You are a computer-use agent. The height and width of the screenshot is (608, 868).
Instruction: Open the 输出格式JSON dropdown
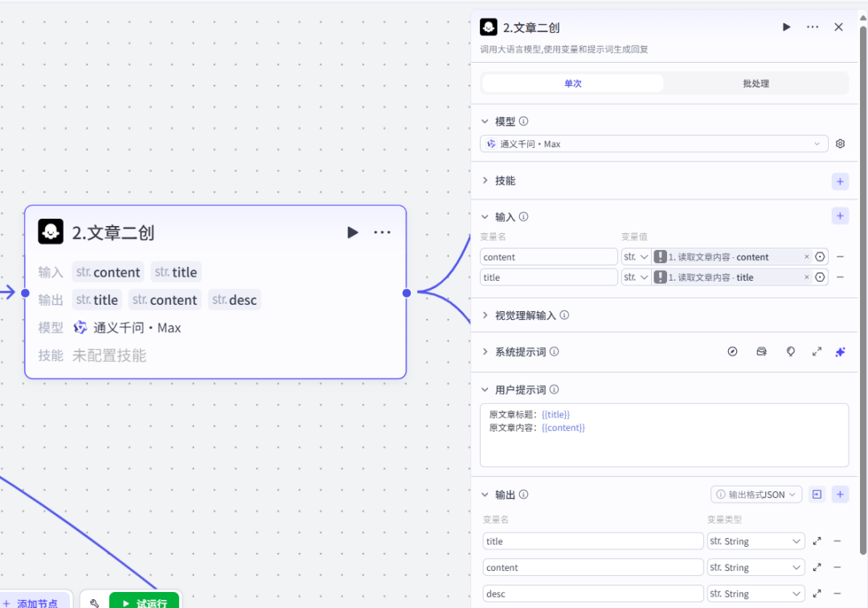coord(755,494)
